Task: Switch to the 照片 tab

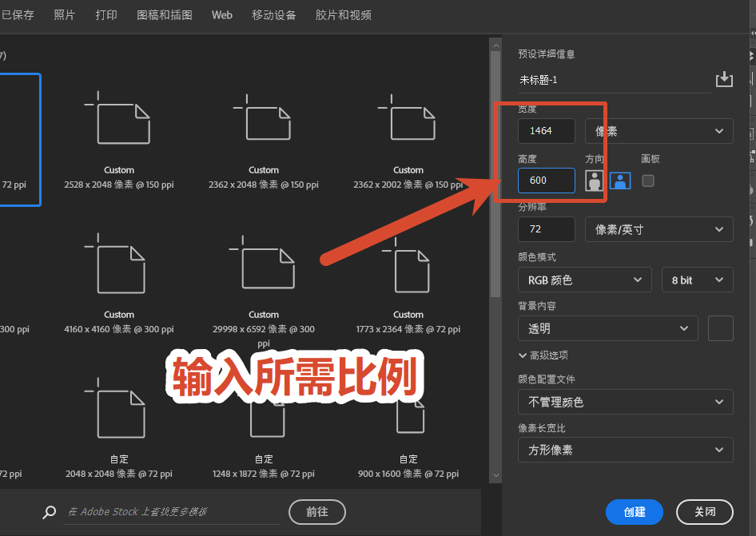Action: [64, 15]
